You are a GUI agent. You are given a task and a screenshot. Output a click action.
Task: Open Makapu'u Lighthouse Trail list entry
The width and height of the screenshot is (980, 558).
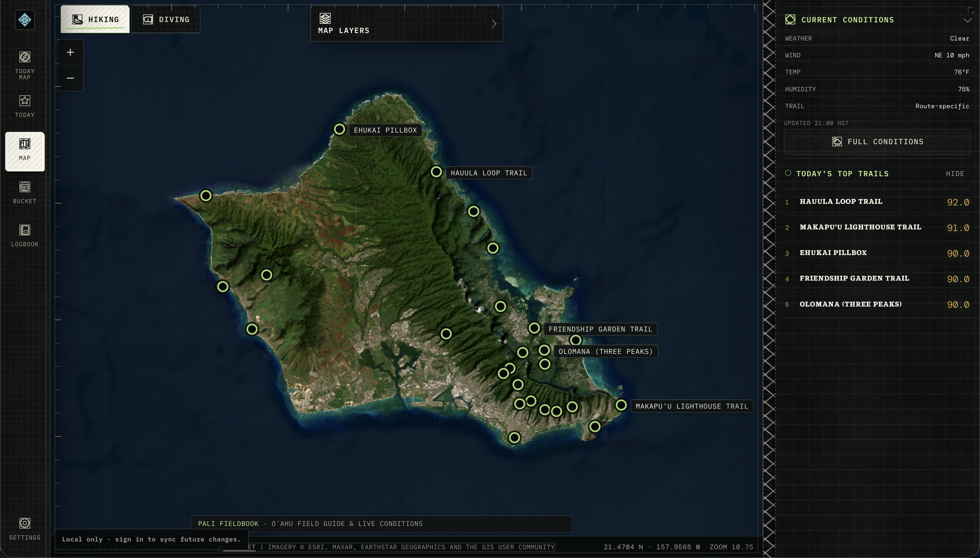click(877, 228)
